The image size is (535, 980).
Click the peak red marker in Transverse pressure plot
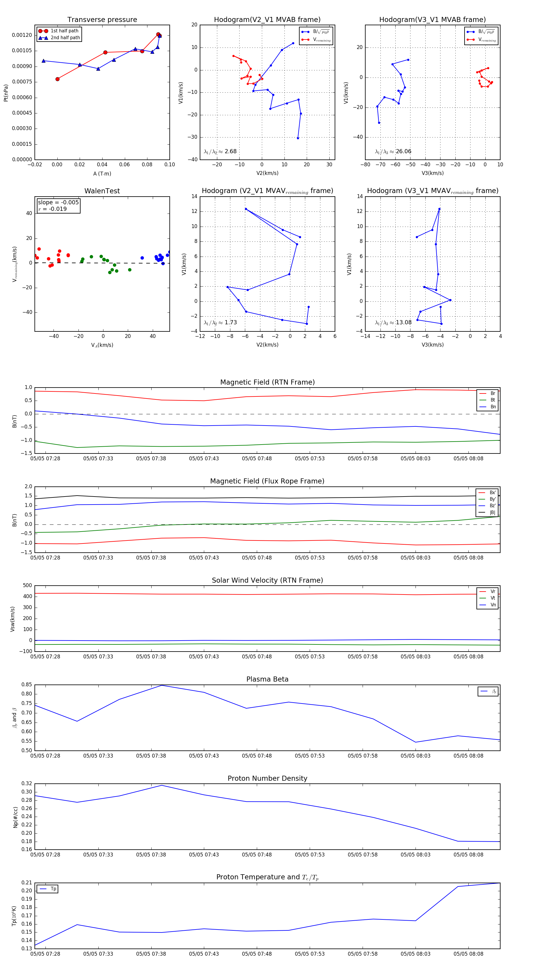[x=158, y=34]
